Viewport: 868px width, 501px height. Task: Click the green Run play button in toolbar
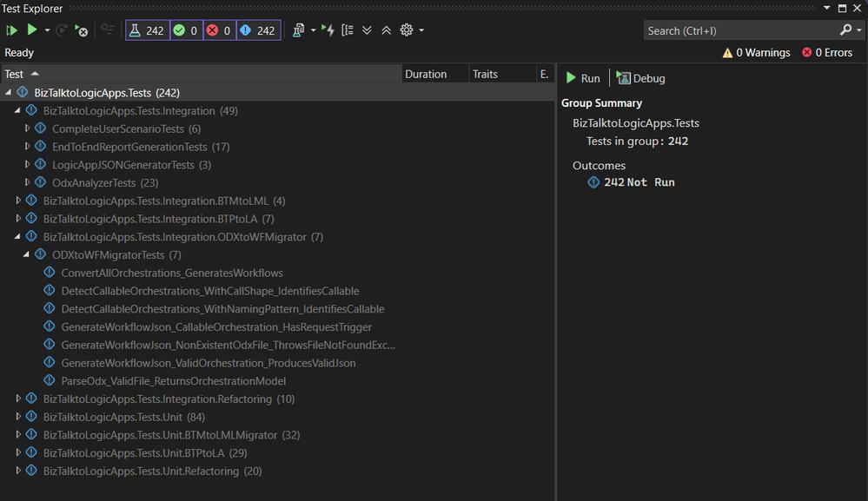32,30
